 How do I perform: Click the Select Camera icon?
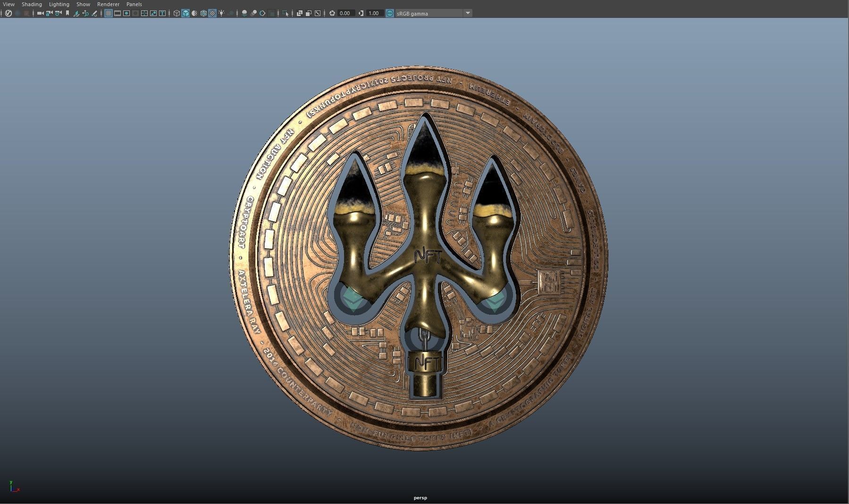[41, 13]
